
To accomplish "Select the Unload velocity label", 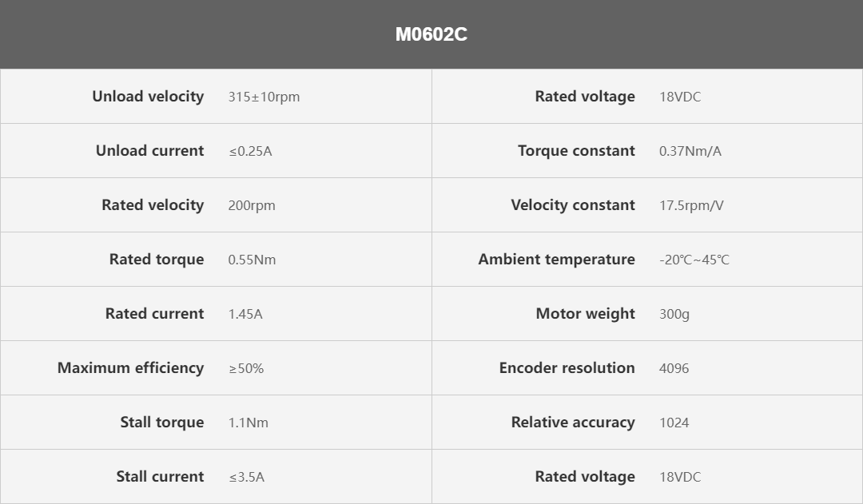I will pyautogui.click(x=148, y=97).
